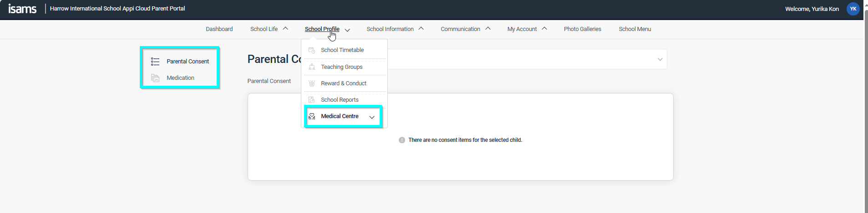Click the School Reports icon

[312, 100]
